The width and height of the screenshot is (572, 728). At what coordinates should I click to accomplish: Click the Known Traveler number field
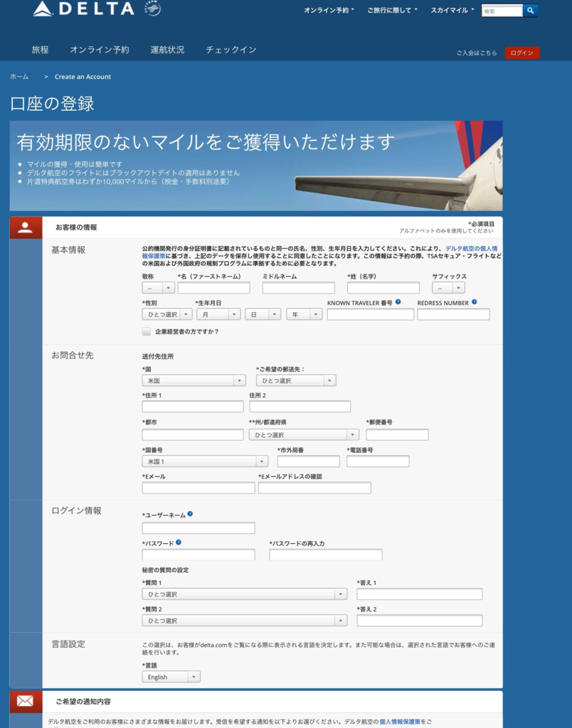[371, 314]
